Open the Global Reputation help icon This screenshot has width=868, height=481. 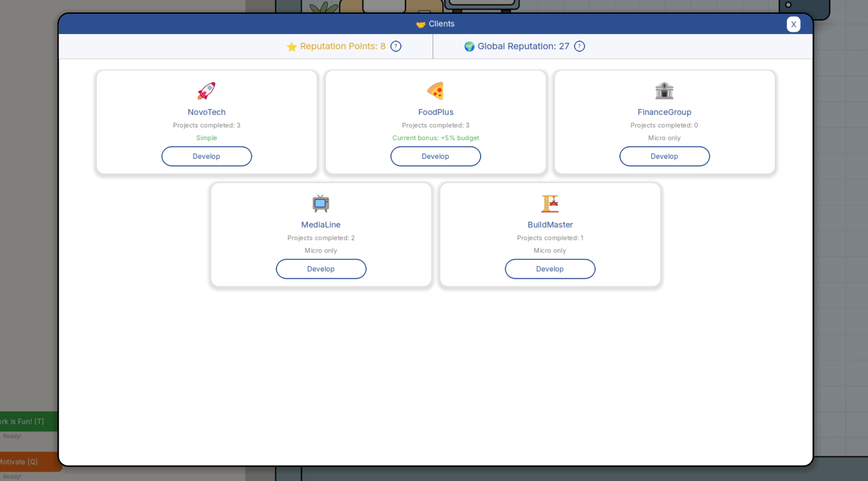pos(579,46)
